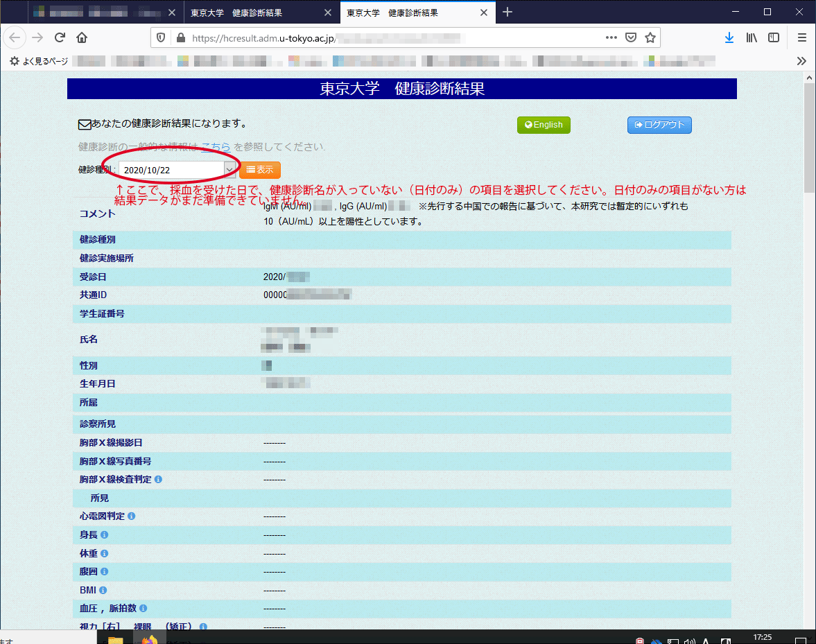Click the info icon beside 体重
Image resolution: width=816 pixels, height=644 pixels.
tap(104, 553)
